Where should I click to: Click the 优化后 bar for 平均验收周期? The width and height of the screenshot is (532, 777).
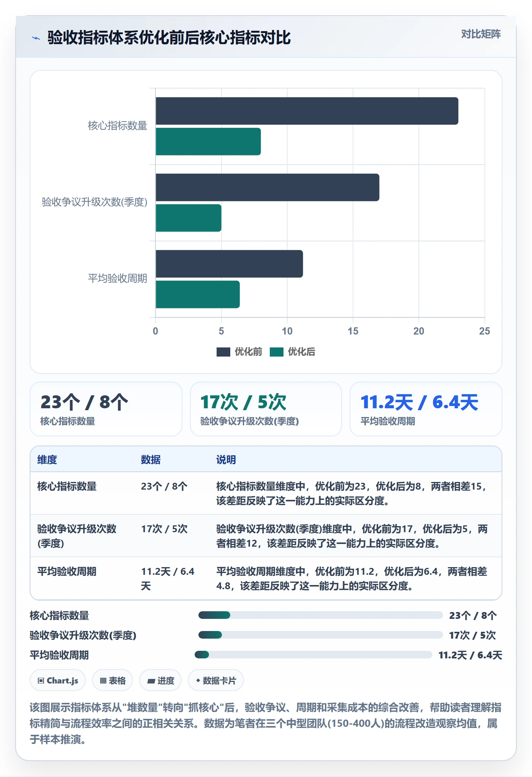click(198, 294)
